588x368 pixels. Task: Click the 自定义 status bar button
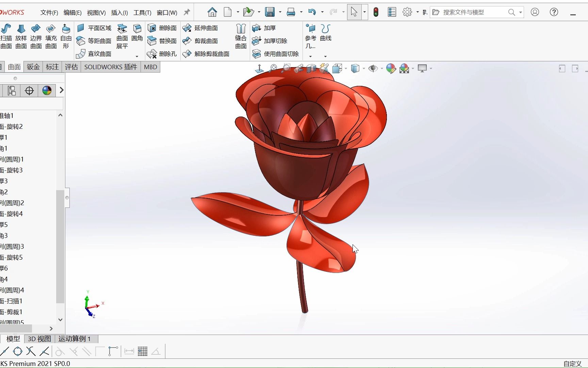(573, 364)
